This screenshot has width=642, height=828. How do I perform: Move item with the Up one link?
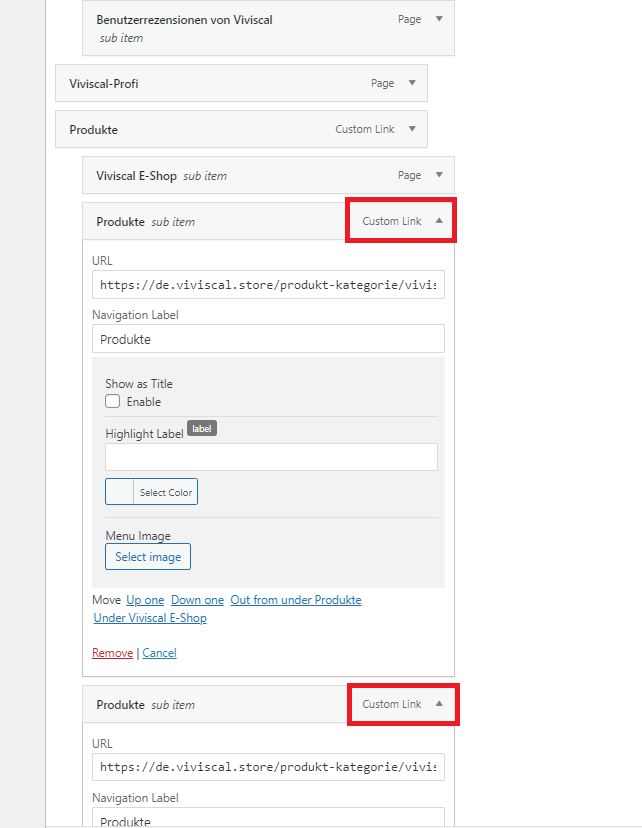pyautogui.click(x=145, y=600)
